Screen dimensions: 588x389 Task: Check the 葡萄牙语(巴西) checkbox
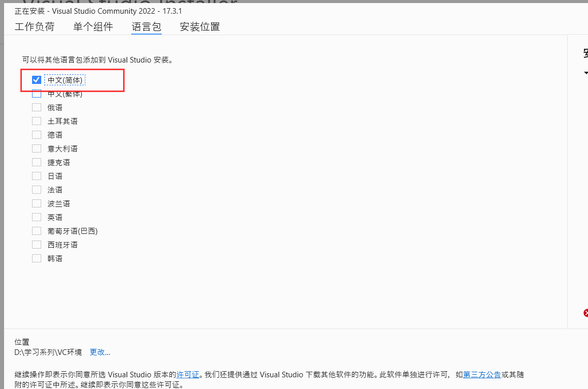pyautogui.click(x=37, y=231)
